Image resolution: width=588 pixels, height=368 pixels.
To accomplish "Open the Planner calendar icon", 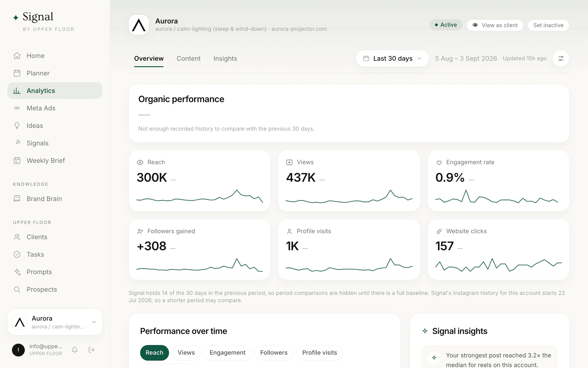I will point(17,73).
